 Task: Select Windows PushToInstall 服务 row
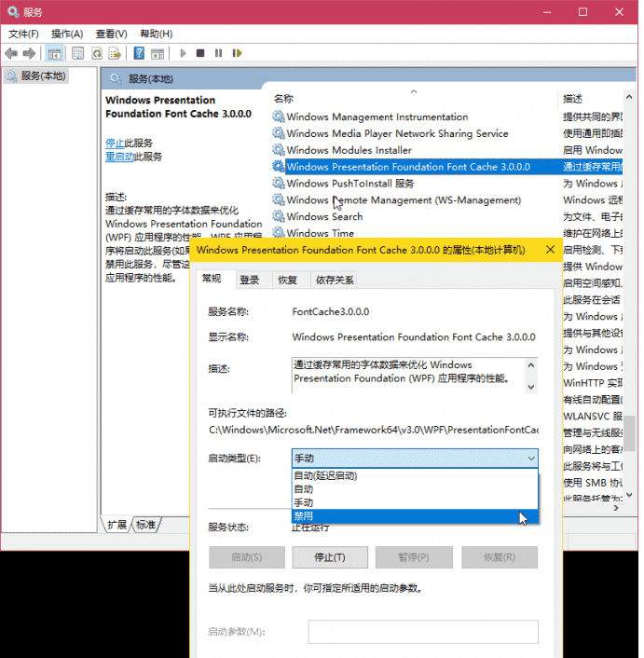[446, 183]
